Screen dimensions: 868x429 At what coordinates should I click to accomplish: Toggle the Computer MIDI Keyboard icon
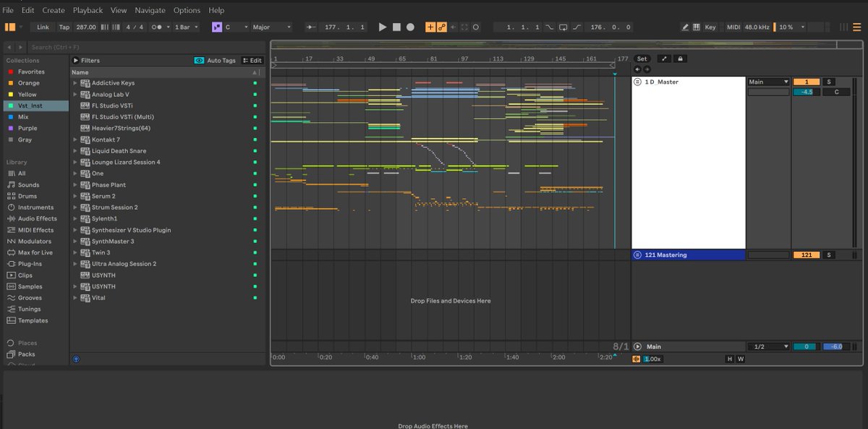(x=697, y=27)
